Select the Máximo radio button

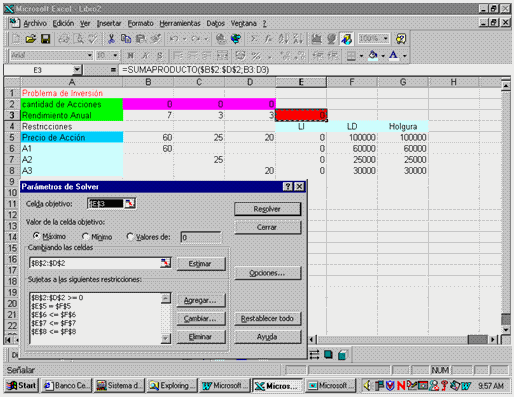[36, 236]
